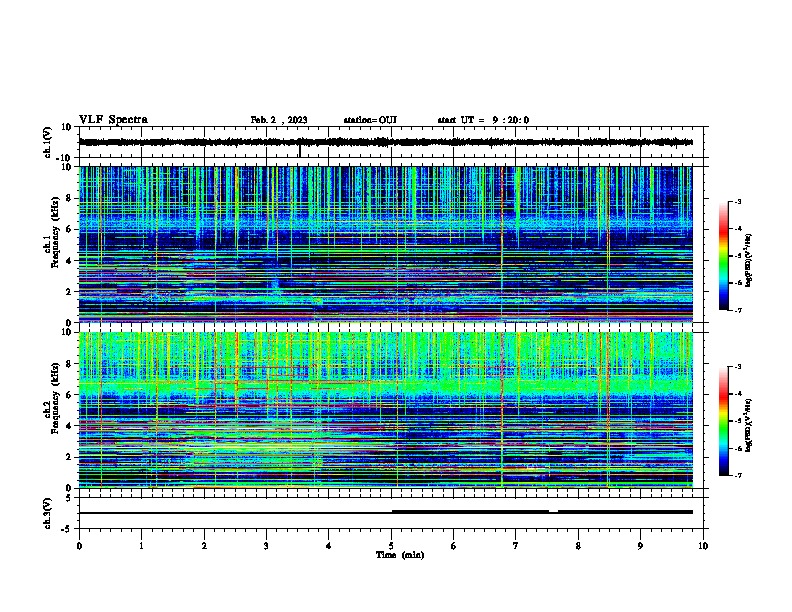
Task: Click the downward spike in ch.1 waveform
Action: point(300,151)
